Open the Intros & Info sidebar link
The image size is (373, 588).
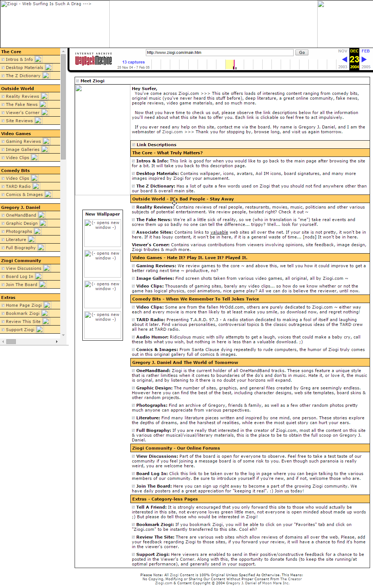19,59
